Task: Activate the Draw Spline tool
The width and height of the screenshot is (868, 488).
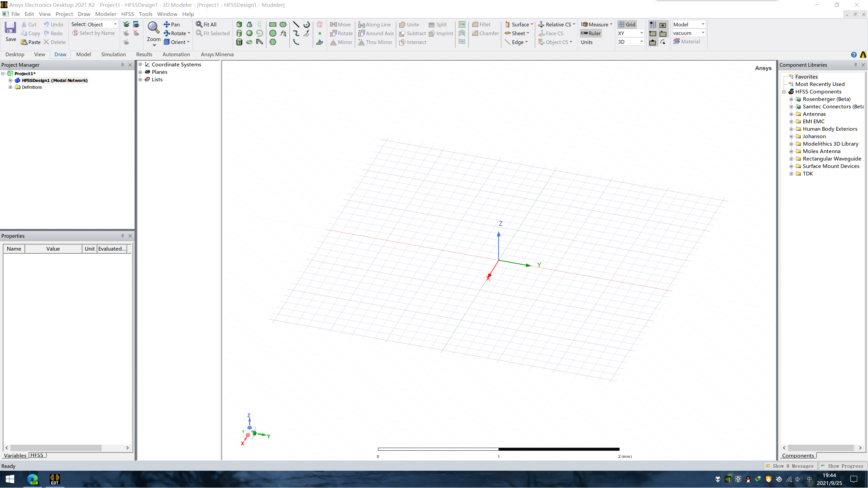Action: [296, 33]
